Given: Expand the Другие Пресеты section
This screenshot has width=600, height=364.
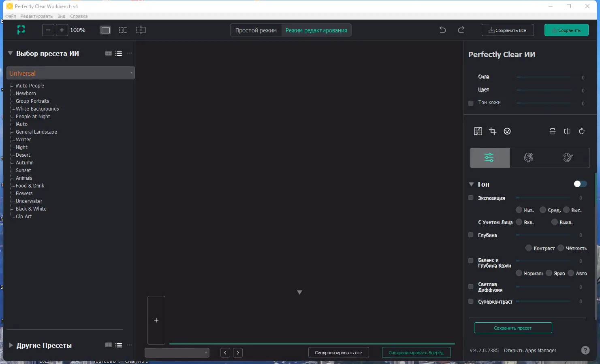Looking at the screenshot, I should coord(11,345).
